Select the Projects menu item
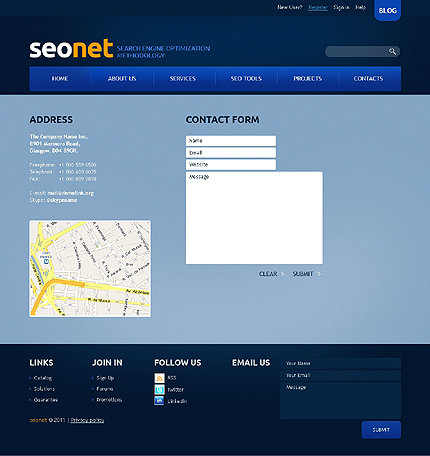Screen dimensions: 430x456 308,79
